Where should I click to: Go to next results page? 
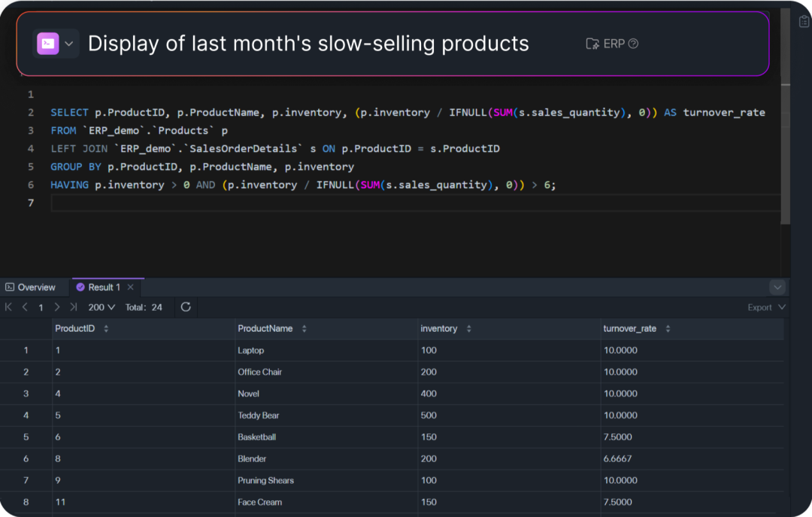(57, 307)
